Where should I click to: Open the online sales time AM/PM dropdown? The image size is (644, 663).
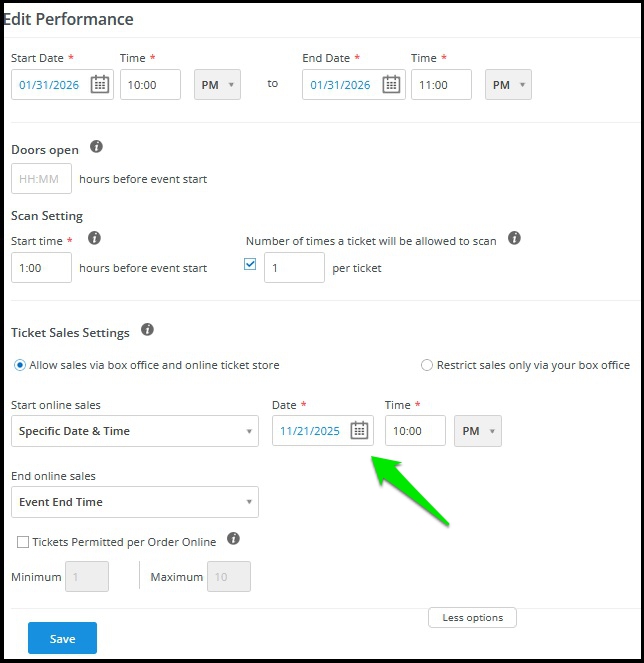coord(478,431)
